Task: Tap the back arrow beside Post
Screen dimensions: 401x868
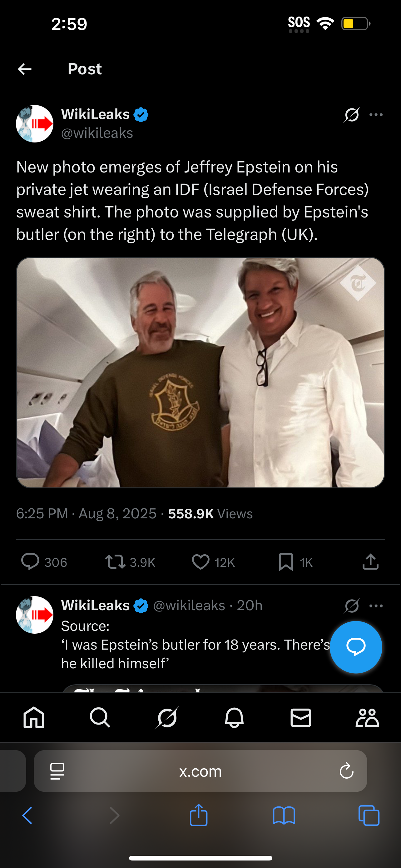Action: 25,69
